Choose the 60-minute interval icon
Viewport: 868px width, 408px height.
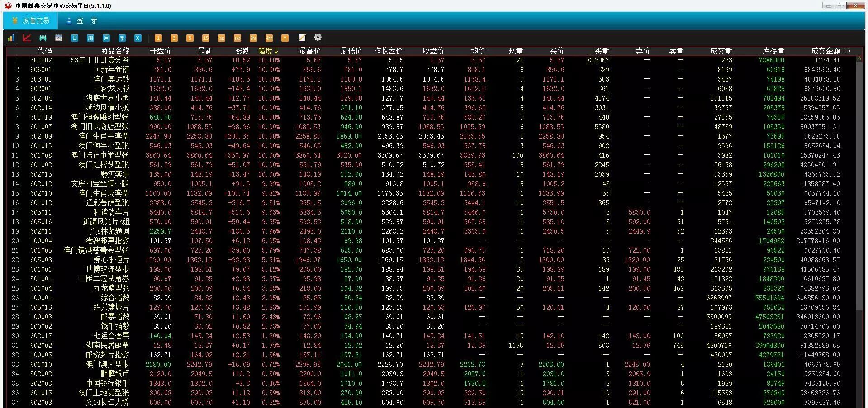pyautogui.click(x=237, y=38)
